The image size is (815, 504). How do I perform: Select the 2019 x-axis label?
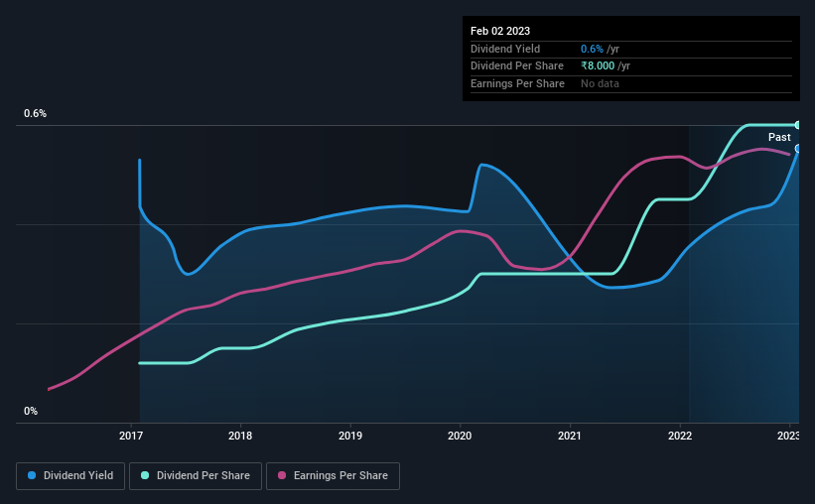pyautogui.click(x=350, y=436)
